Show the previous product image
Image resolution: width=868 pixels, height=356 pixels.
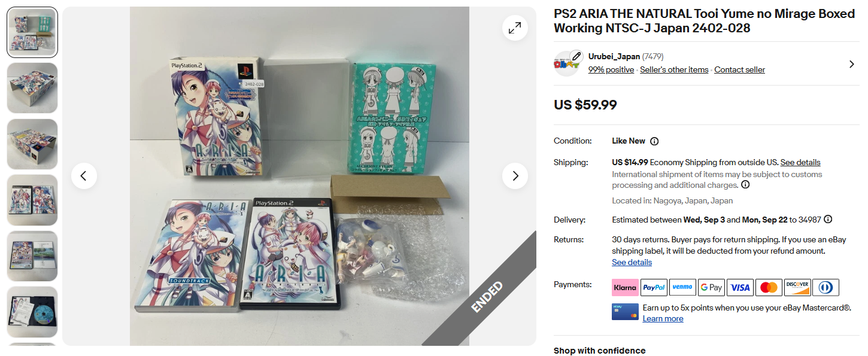click(84, 176)
